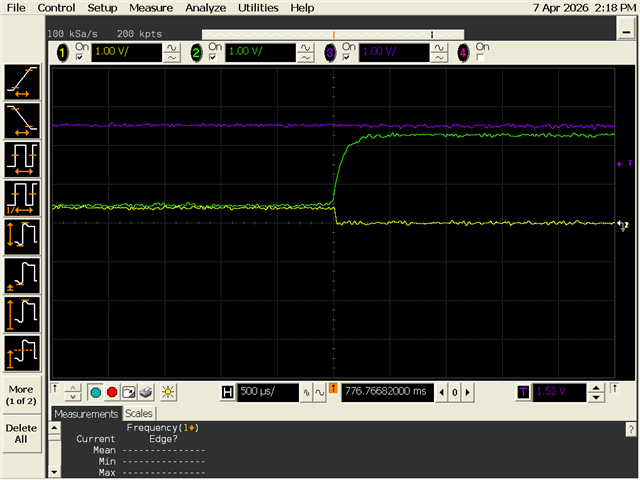Open the Analyze menu

click(x=205, y=8)
